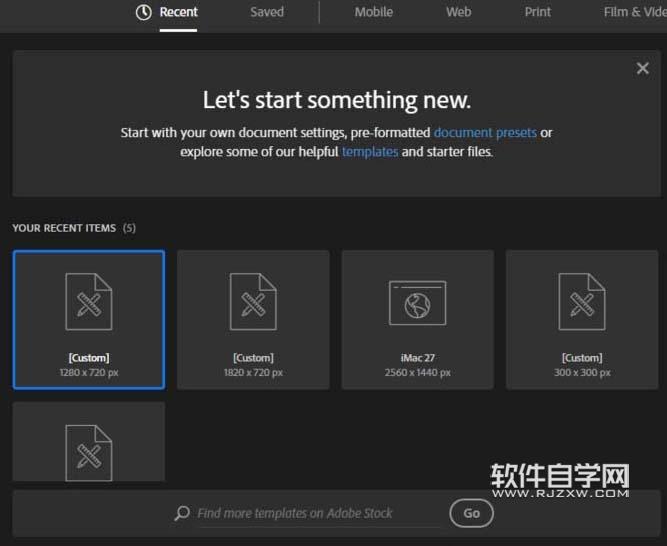The width and height of the screenshot is (667, 546).
Task: Open the 'templates' hyperlink
Action: click(370, 152)
